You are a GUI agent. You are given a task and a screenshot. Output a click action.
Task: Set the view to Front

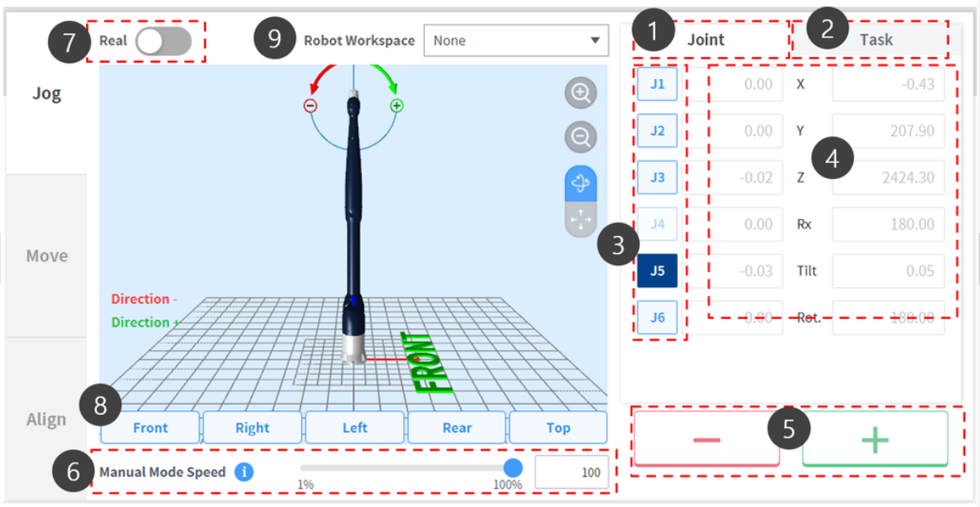(151, 427)
